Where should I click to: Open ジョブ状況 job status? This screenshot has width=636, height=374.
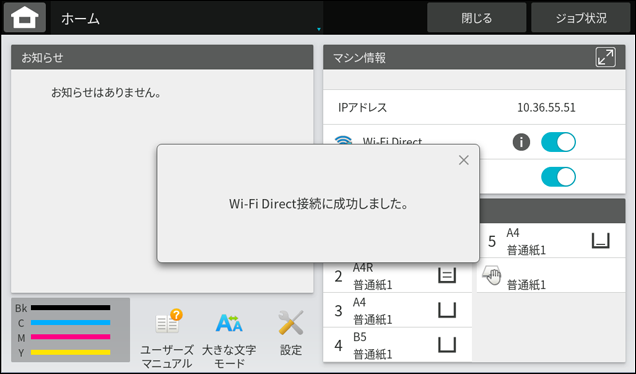(x=581, y=18)
